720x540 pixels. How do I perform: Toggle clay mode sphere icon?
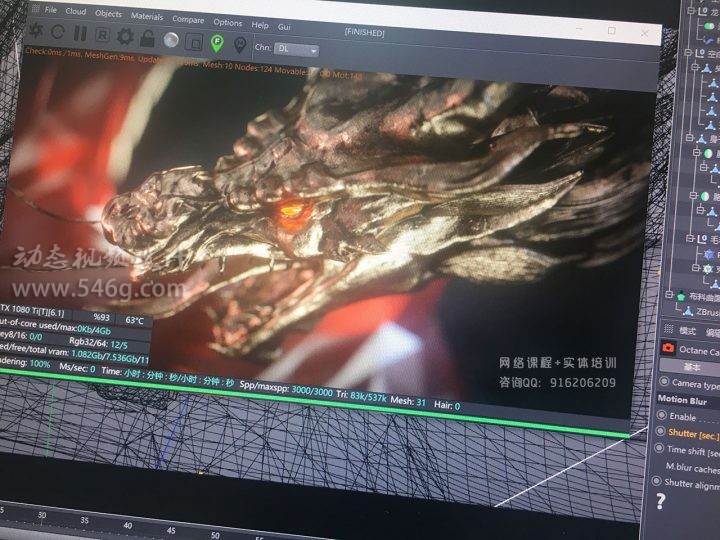(171, 40)
